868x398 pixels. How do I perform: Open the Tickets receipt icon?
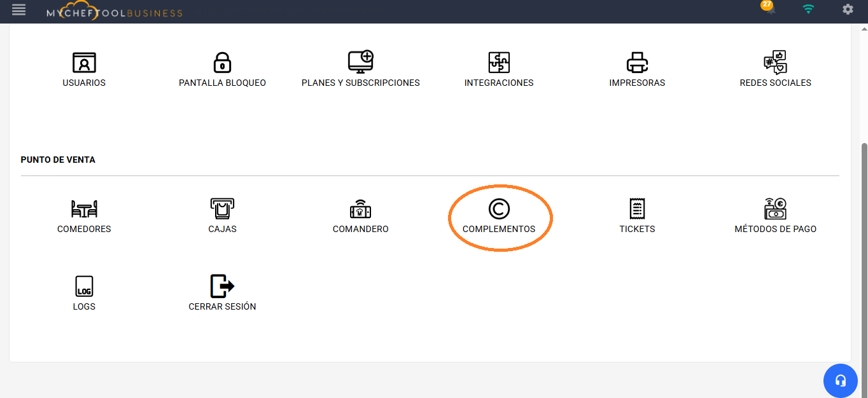(x=637, y=209)
